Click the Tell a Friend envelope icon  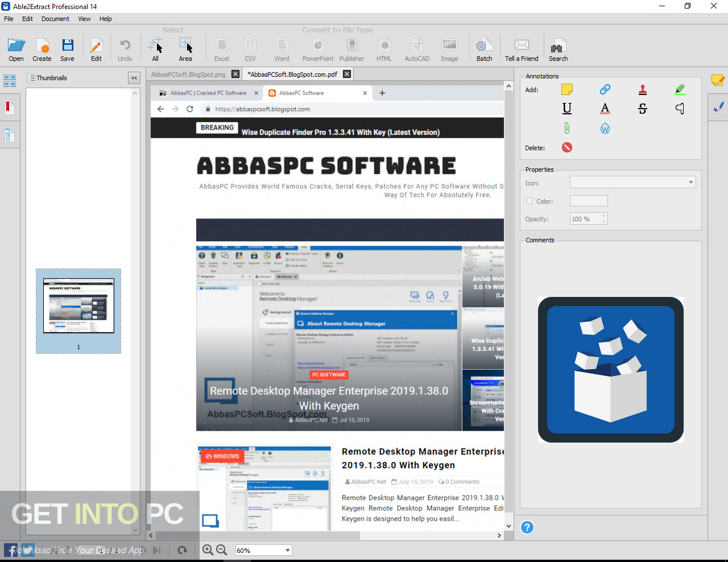522,45
